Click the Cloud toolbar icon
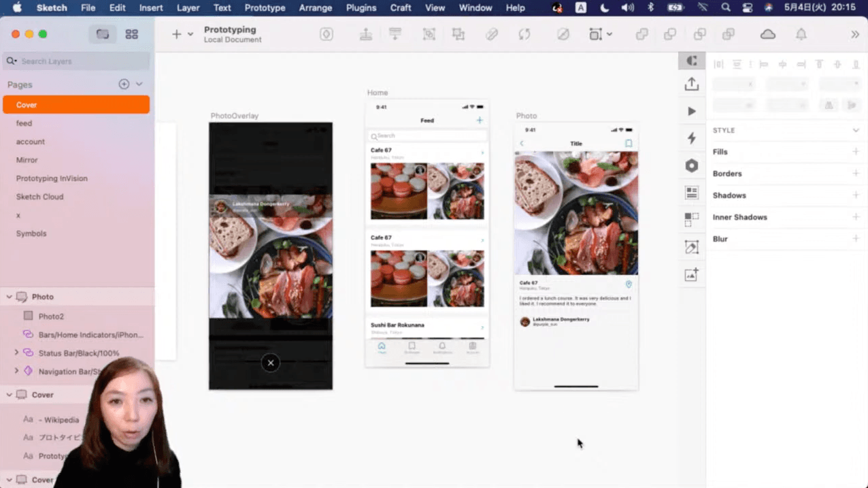Screen dimensions: 868x488 768,34
